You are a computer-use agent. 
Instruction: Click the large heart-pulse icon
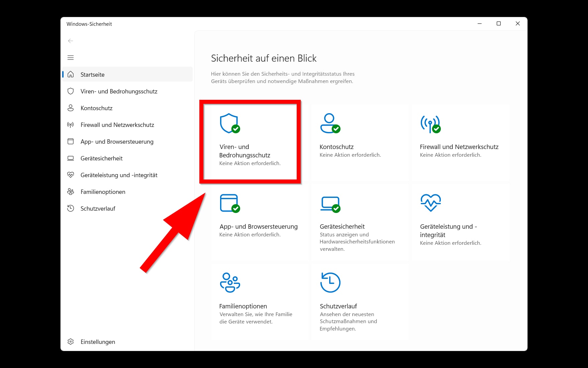pos(430,203)
